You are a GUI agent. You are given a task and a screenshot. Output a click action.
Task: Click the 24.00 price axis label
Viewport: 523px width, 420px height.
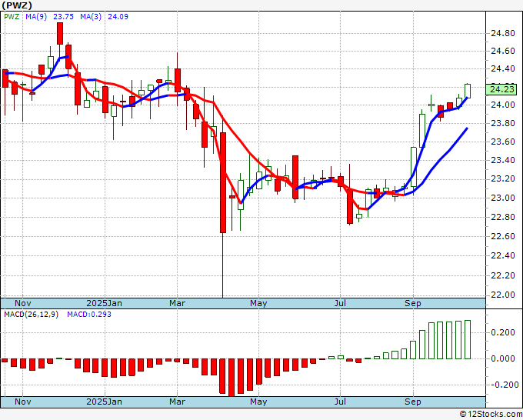[503, 105]
